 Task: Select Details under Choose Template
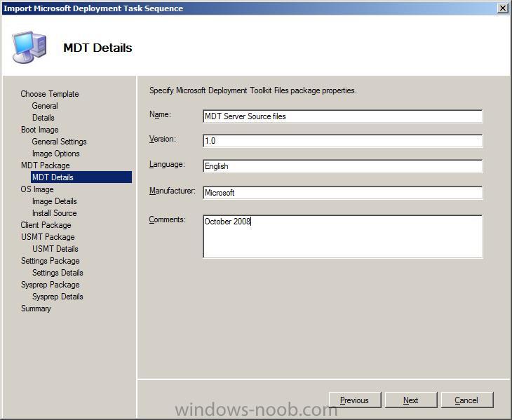click(x=43, y=118)
